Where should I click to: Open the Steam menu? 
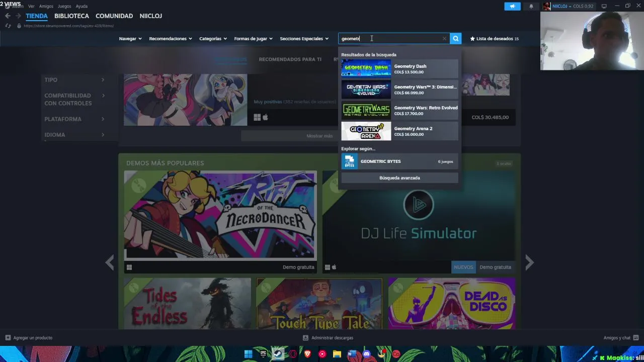18,6
